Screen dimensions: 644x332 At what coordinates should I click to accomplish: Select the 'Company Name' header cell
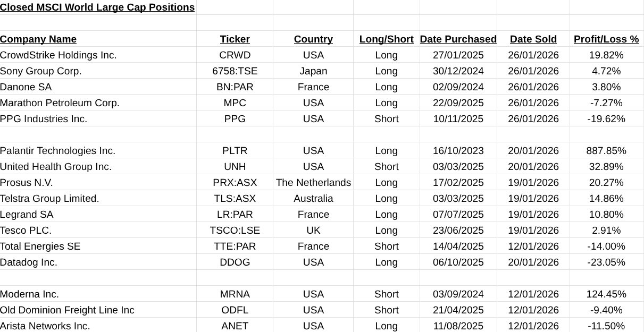pyautogui.click(x=38, y=39)
